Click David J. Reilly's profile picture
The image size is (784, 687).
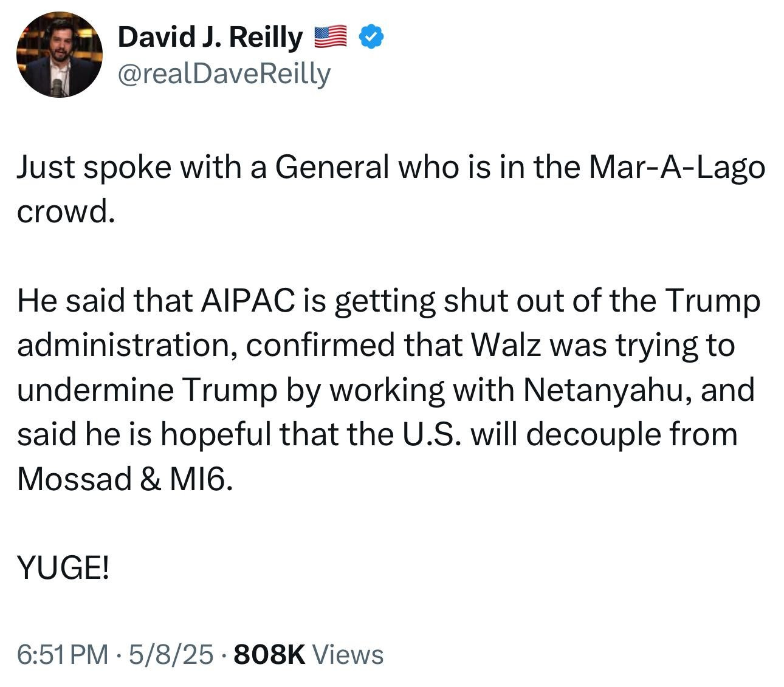59,55
